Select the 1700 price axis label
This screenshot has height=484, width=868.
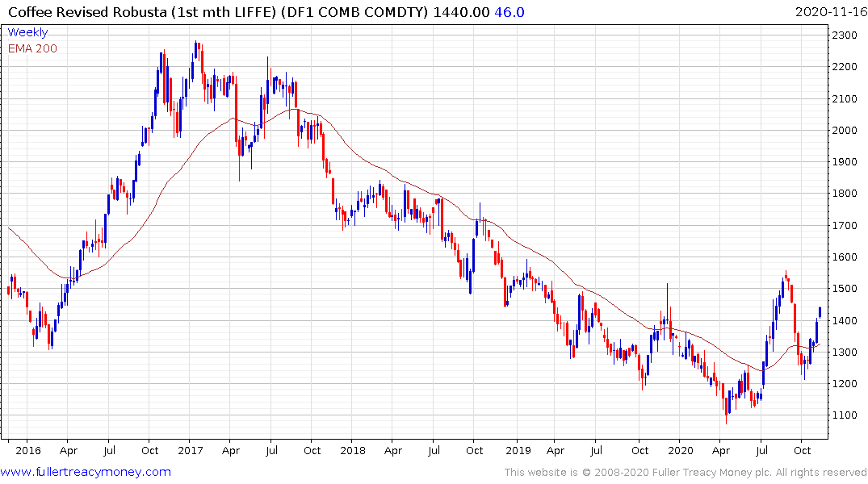845,226
